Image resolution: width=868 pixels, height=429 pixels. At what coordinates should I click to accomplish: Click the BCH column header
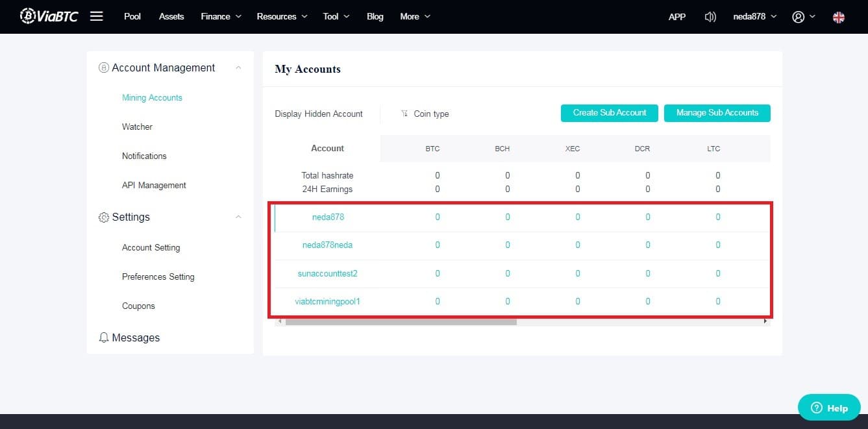tap(502, 149)
